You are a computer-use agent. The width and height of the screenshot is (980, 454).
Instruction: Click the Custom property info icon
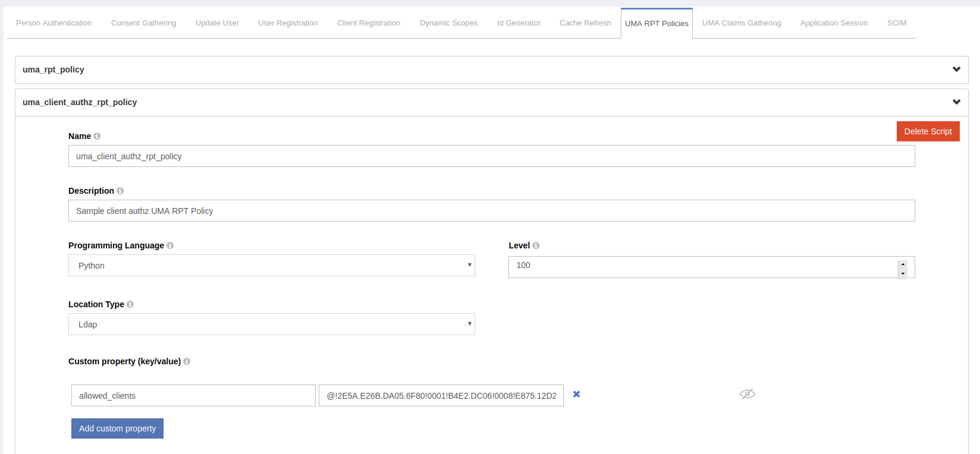click(x=187, y=361)
